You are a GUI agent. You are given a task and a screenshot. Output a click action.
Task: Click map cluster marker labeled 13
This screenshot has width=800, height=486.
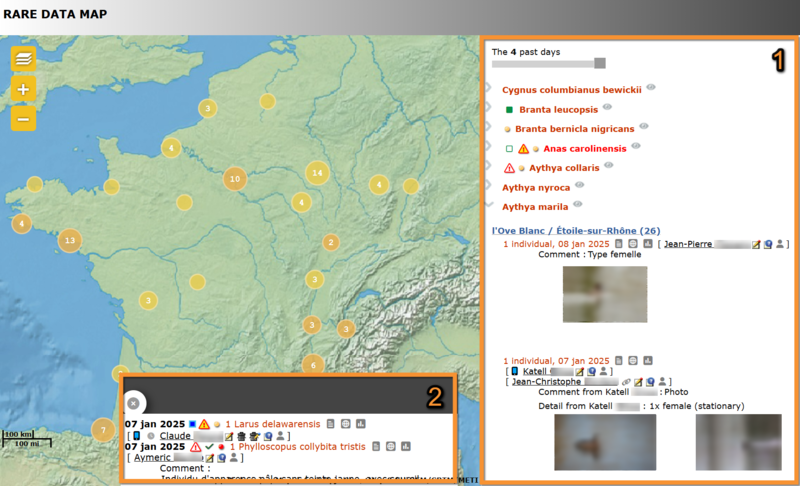(x=70, y=240)
